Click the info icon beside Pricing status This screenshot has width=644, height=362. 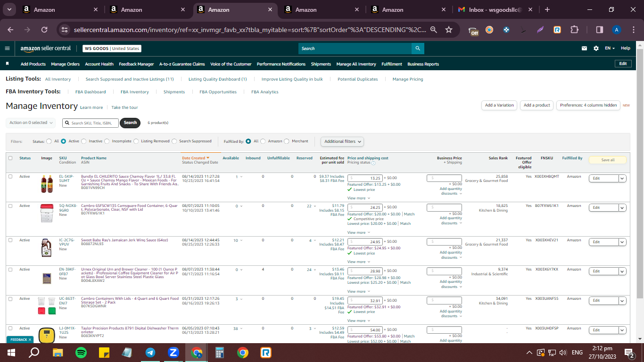point(373,163)
